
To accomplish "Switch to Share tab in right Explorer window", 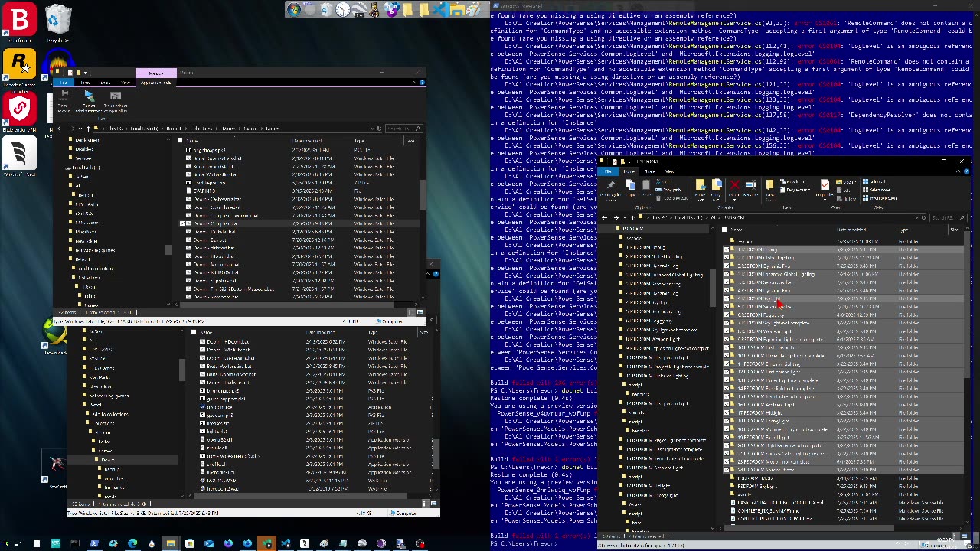I will [650, 171].
